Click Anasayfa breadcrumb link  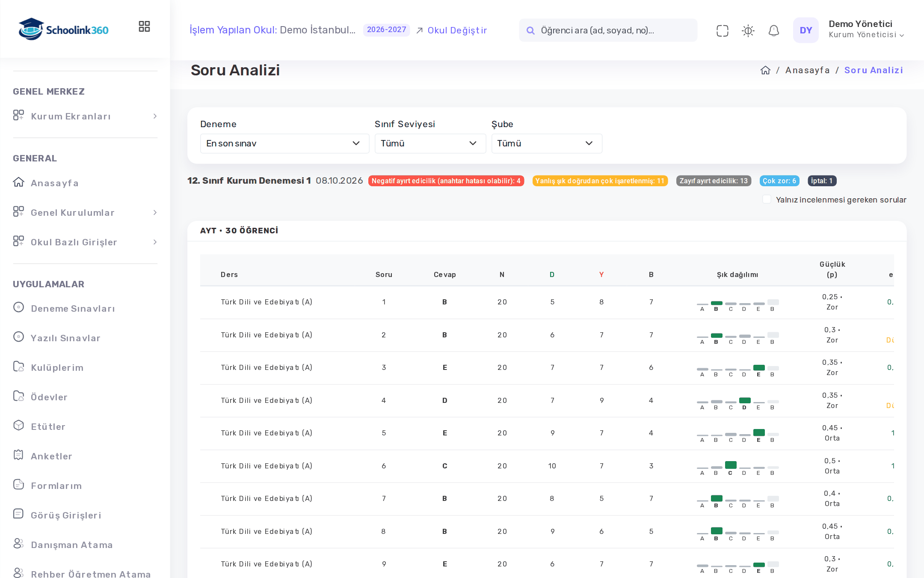[807, 70]
